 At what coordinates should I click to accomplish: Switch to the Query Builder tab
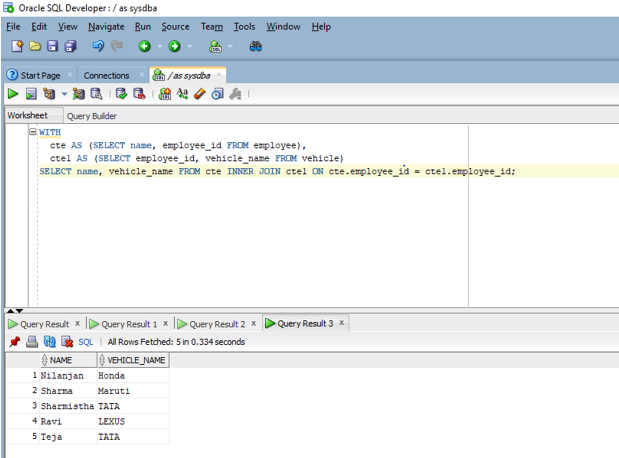click(92, 116)
